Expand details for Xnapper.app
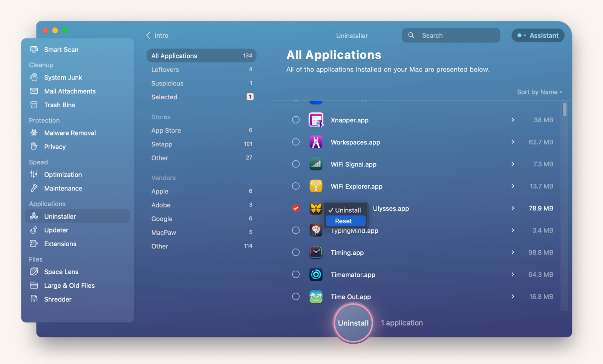 pyautogui.click(x=513, y=120)
